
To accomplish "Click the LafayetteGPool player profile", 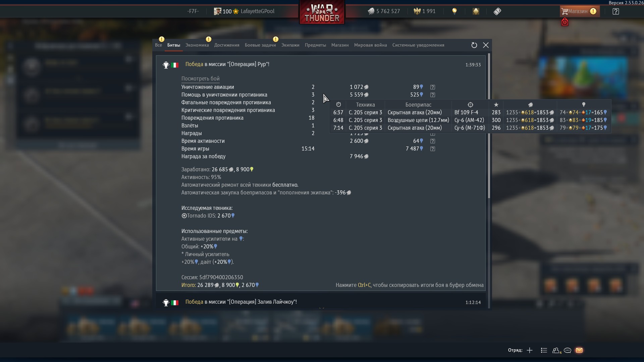I will 244,11.
